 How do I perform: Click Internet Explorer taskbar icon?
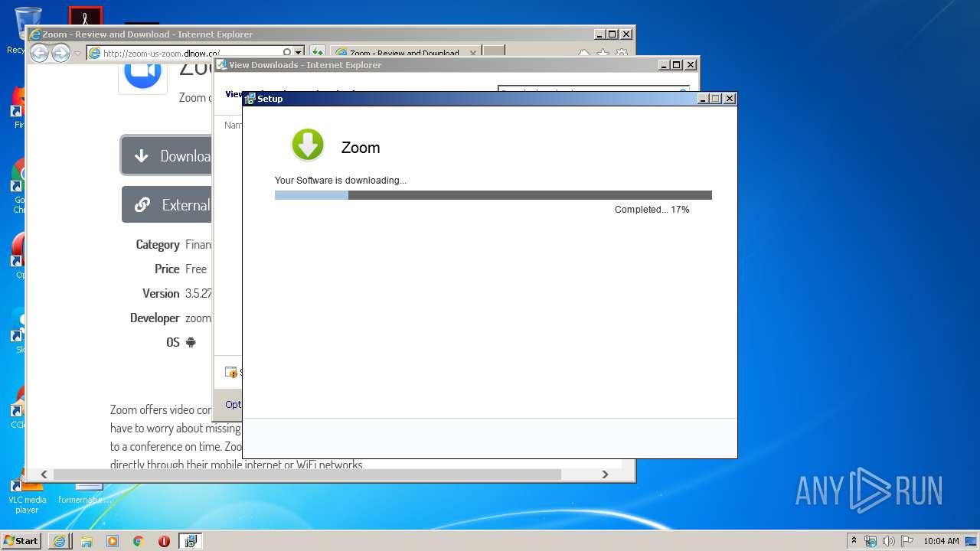60,541
